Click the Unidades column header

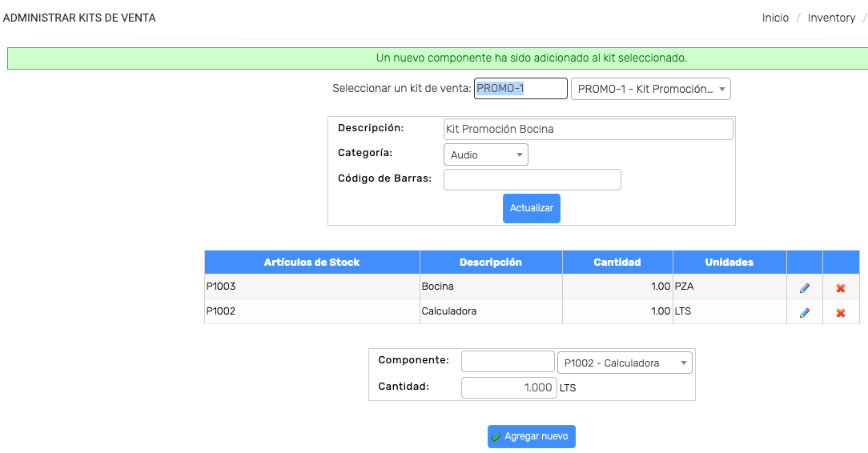click(729, 263)
